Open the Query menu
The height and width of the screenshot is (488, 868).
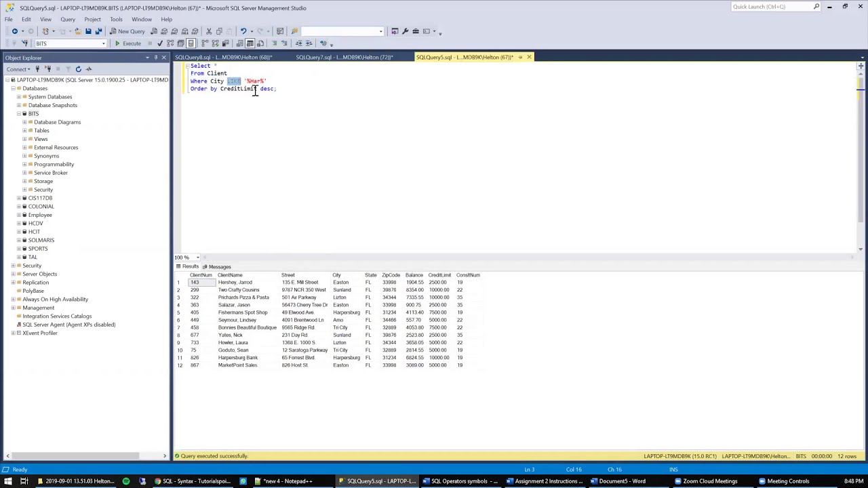tap(68, 19)
